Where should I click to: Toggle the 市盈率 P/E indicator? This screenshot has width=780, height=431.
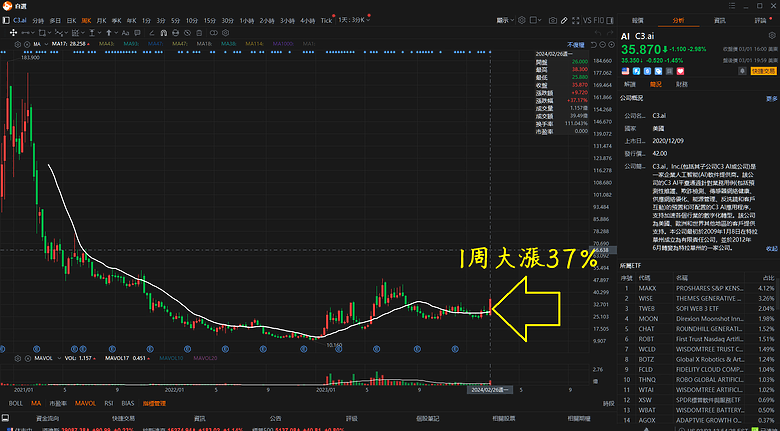58,403
